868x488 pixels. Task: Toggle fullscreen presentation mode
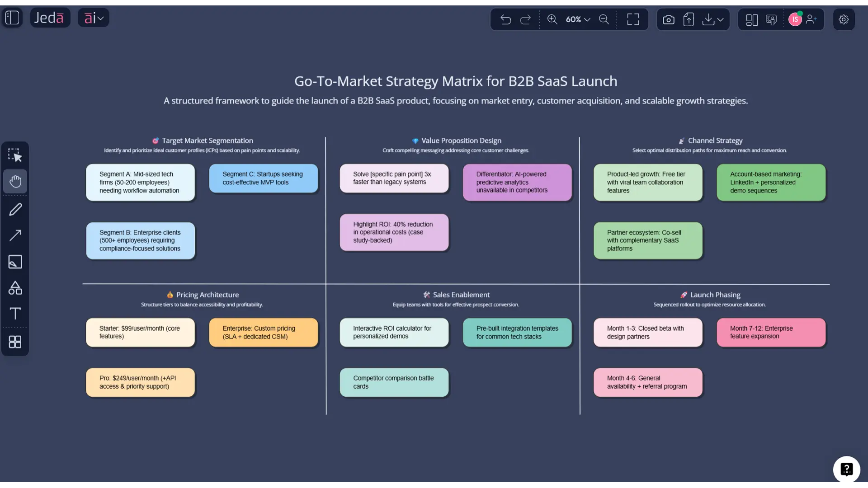tap(633, 19)
